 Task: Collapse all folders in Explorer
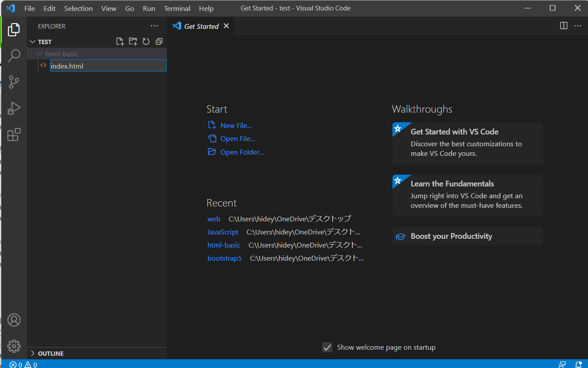[159, 41]
